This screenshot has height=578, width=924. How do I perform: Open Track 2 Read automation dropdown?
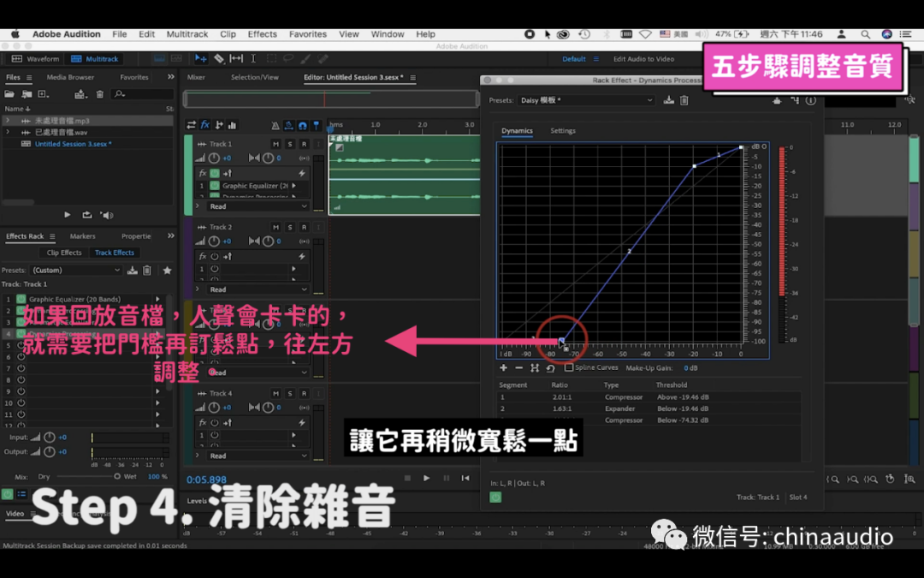(258, 289)
